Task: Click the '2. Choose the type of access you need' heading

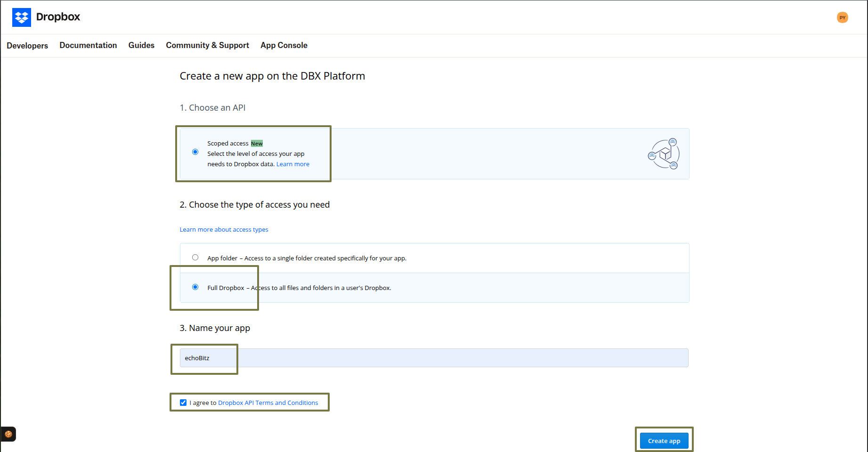Action: (x=255, y=205)
